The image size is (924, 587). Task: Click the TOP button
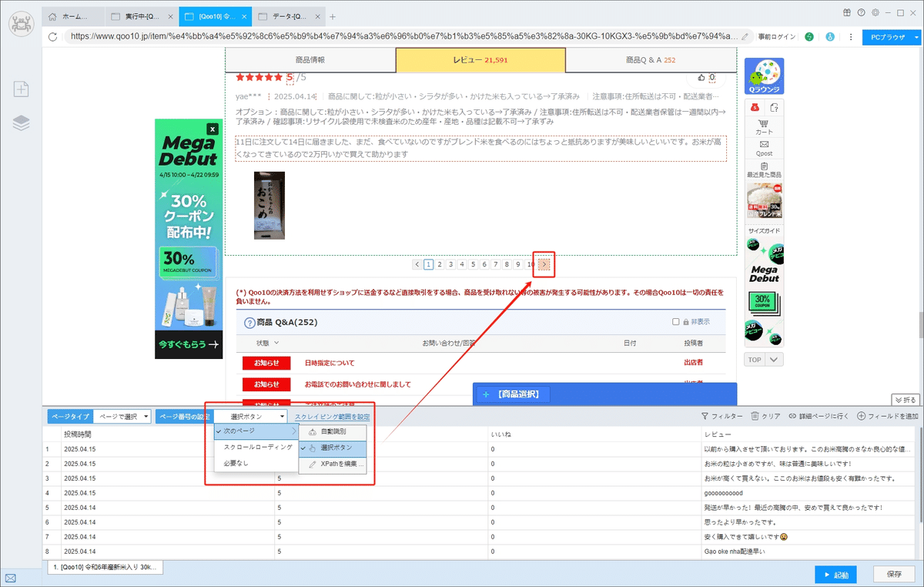(x=755, y=360)
